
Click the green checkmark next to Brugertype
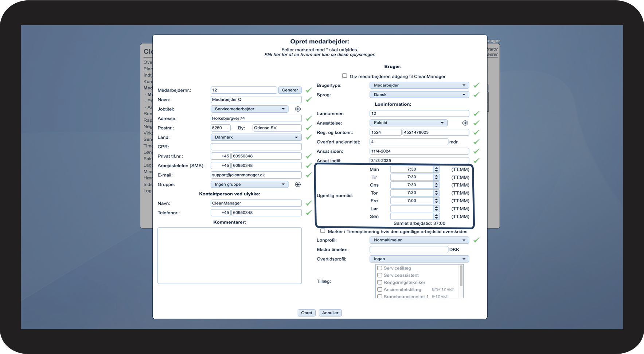pyautogui.click(x=476, y=85)
